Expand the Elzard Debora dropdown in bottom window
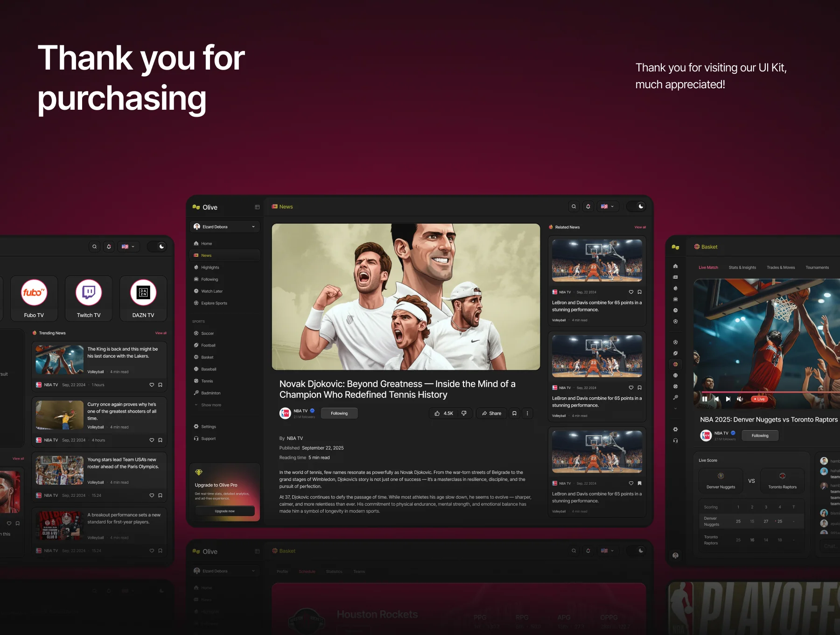The image size is (840, 635). pos(225,571)
